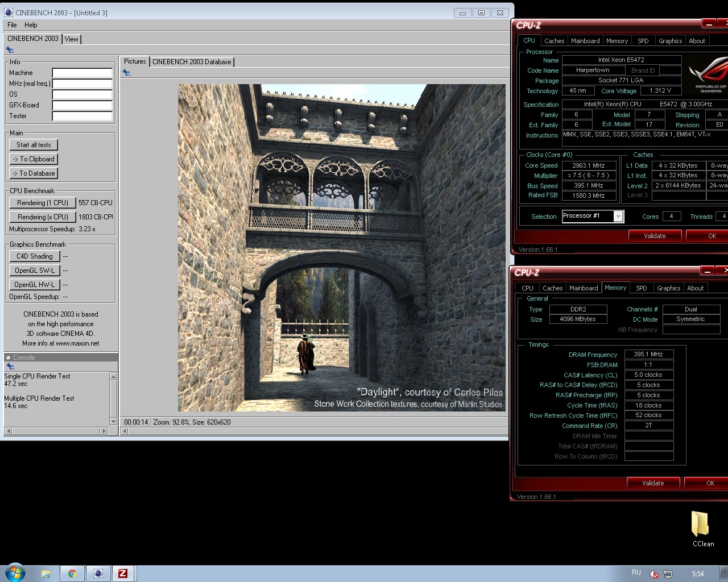
Task: Click the Console scrollbar up arrow
Action: point(113,376)
